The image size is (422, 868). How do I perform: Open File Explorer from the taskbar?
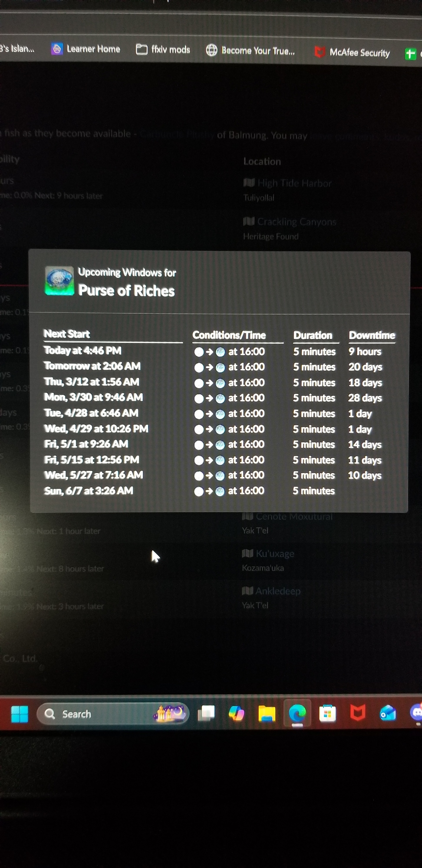267,713
